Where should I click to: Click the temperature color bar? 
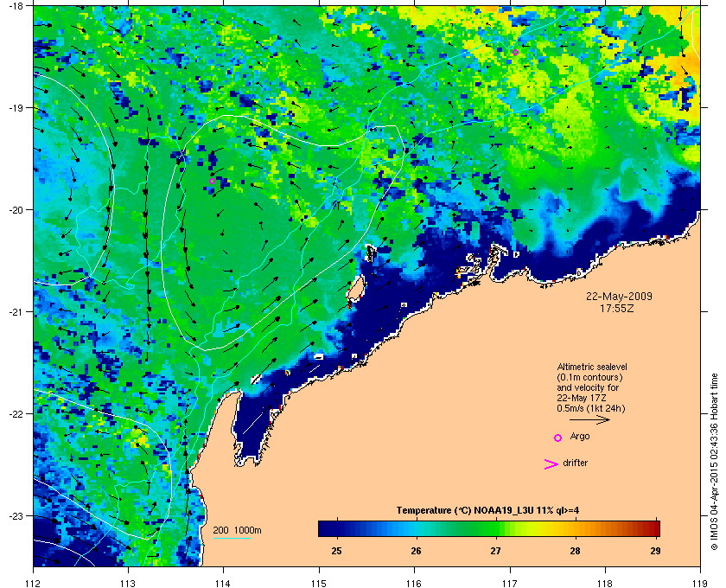pos(489,528)
